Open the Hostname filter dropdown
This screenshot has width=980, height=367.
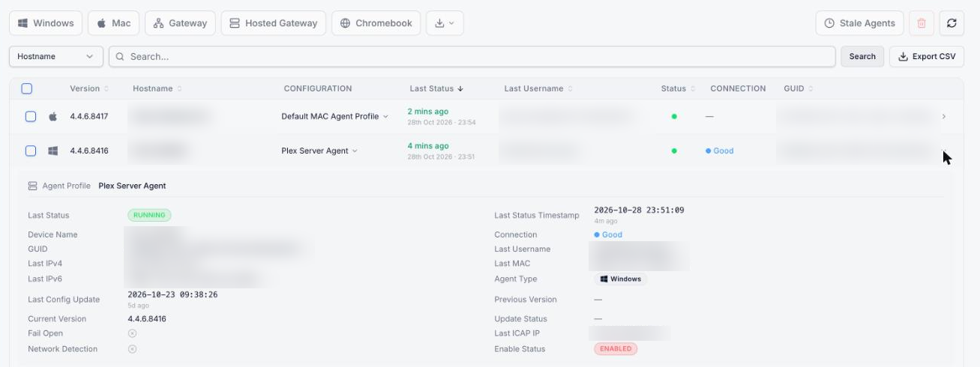click(x=55, y=56)
